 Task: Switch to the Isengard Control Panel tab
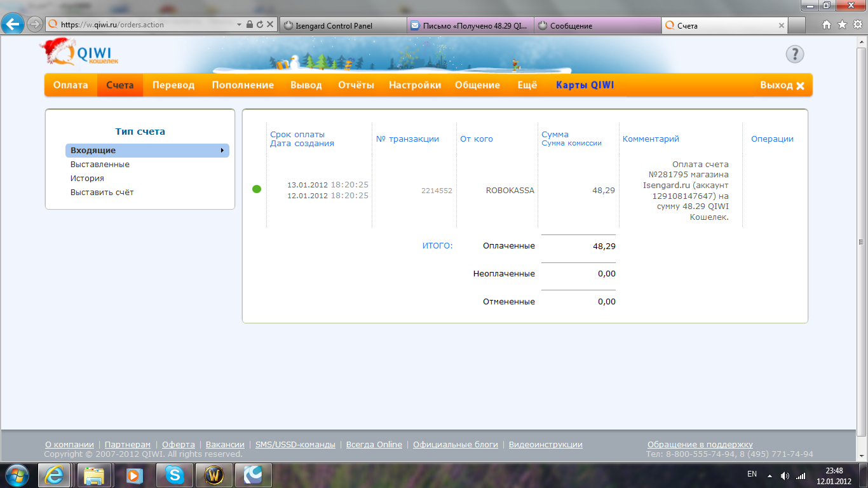pyautogui.click(x=342, y=25)
